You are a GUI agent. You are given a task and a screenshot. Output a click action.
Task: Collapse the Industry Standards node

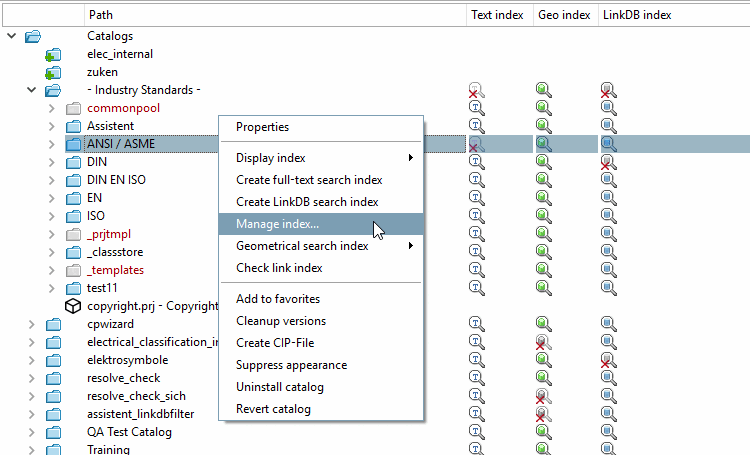tap(32, 90)
